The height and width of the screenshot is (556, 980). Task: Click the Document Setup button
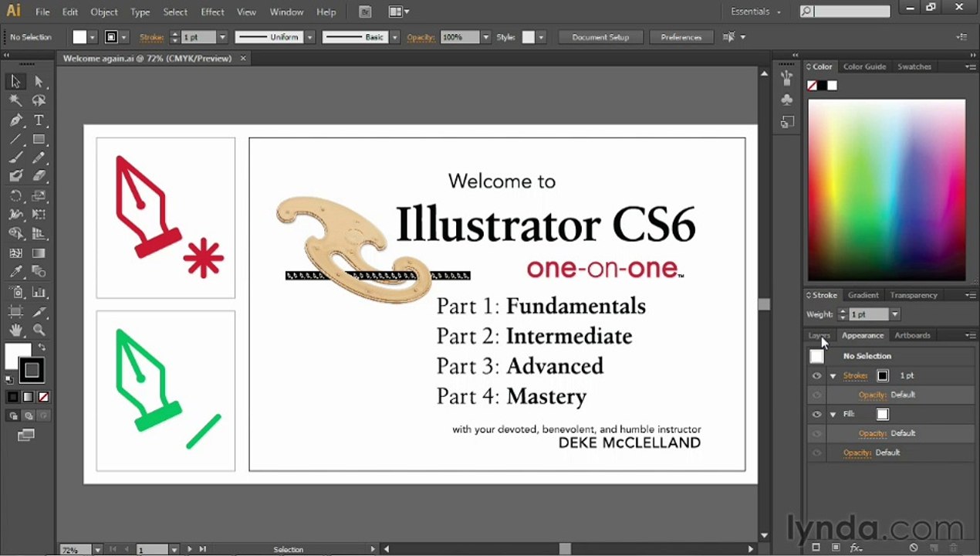point(600,37)
